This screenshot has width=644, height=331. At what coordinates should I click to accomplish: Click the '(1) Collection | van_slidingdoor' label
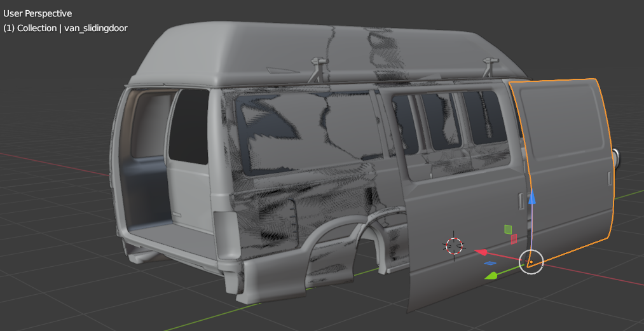[x=65, y=29]
